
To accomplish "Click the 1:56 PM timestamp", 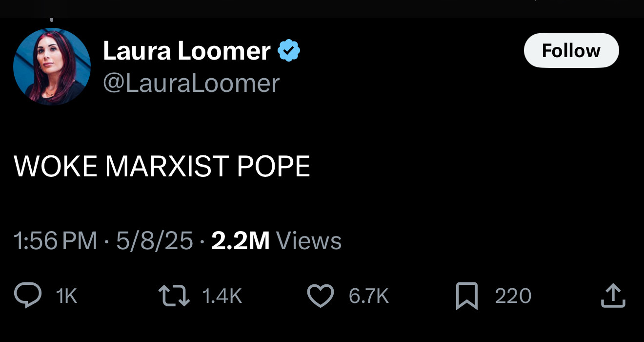I will [x=56, y=241].
